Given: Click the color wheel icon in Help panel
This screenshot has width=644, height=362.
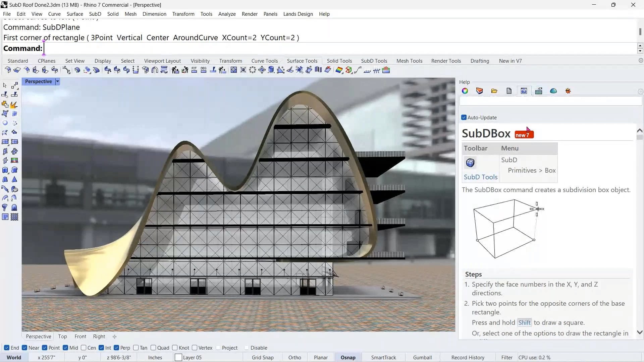Looking at the screenshot, I should click(465, 91).
